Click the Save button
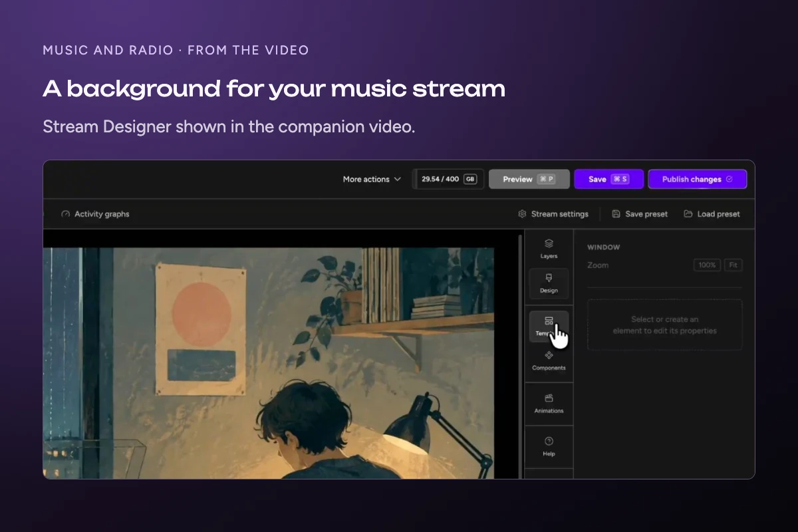798x532 pixels. pos(608,180)
